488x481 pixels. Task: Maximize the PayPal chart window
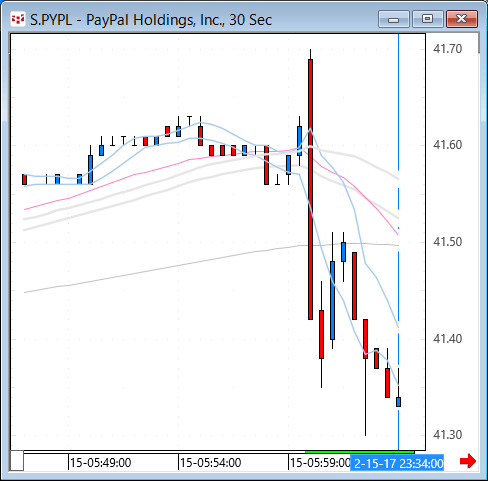point(427,19)
